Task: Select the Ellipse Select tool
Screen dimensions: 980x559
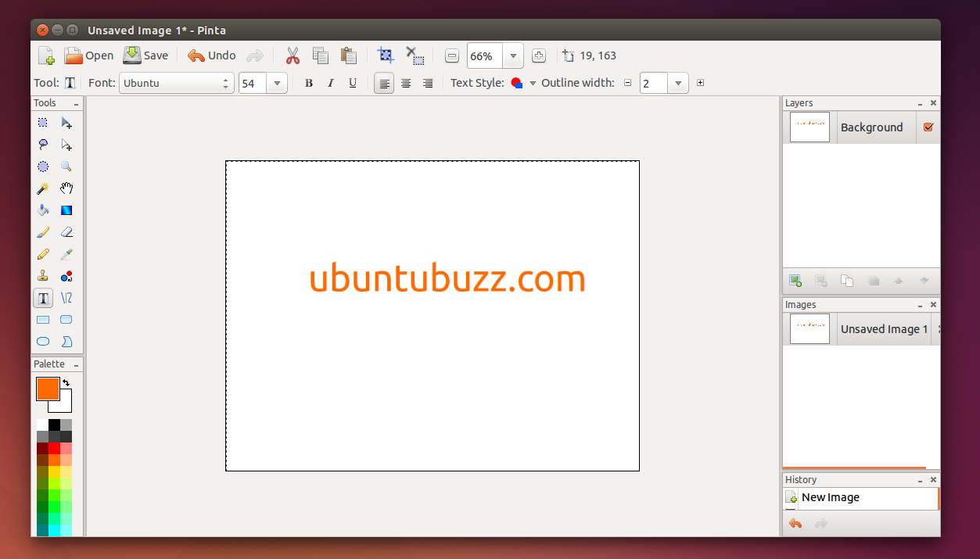Action: coord(43,167)
